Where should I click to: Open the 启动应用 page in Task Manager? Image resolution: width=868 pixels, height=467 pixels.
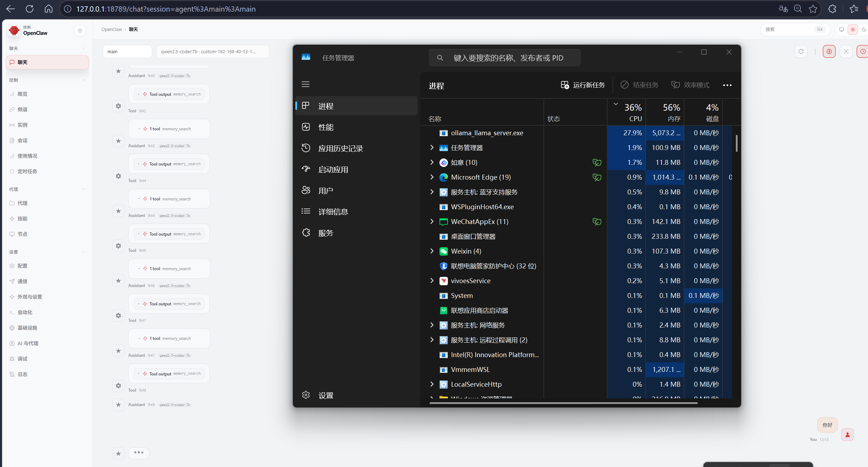pos(356,169)
